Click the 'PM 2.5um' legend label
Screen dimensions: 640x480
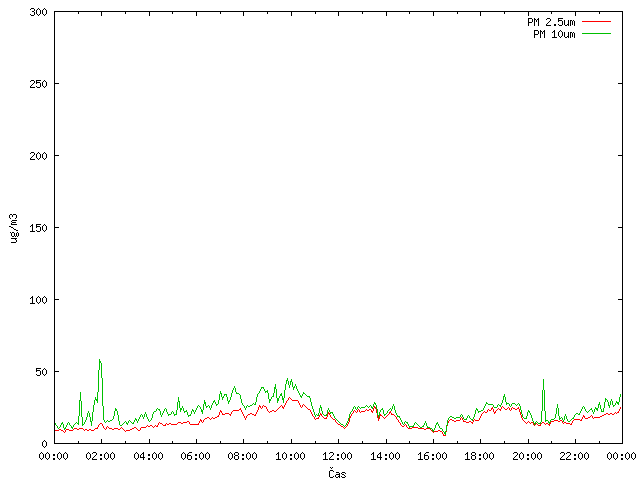pyautogui.click(x=551, y=22)
